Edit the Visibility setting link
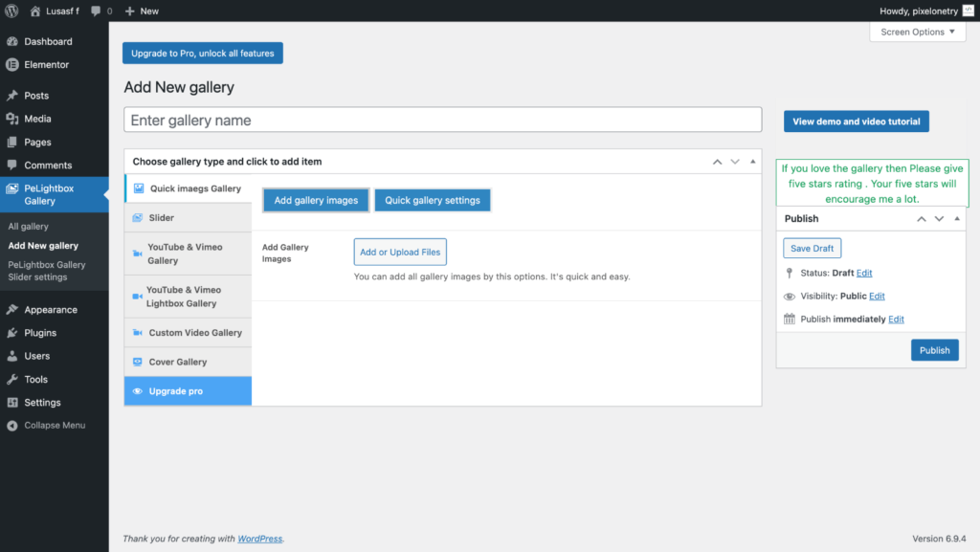 click(877, 297)
